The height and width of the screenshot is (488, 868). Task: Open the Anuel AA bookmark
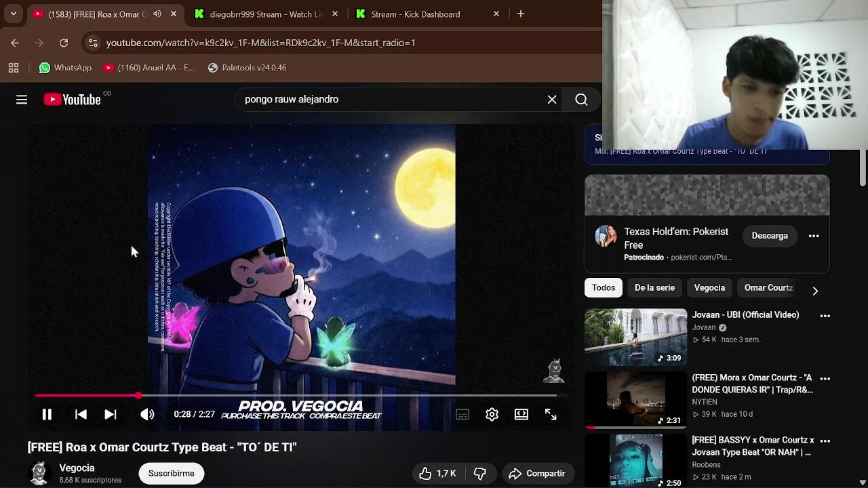point(149,68)
